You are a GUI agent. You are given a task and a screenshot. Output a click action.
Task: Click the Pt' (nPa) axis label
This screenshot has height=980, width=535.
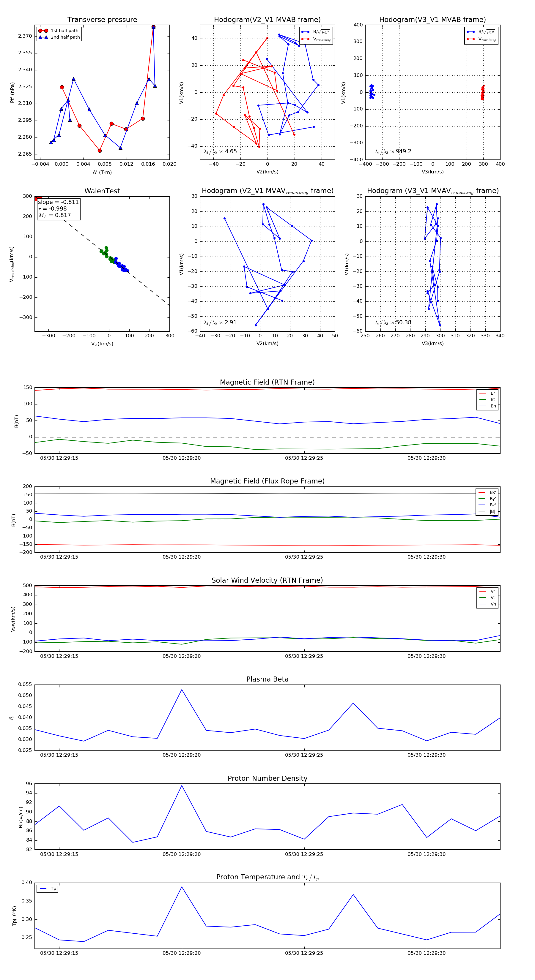click(x=12, y=92)
